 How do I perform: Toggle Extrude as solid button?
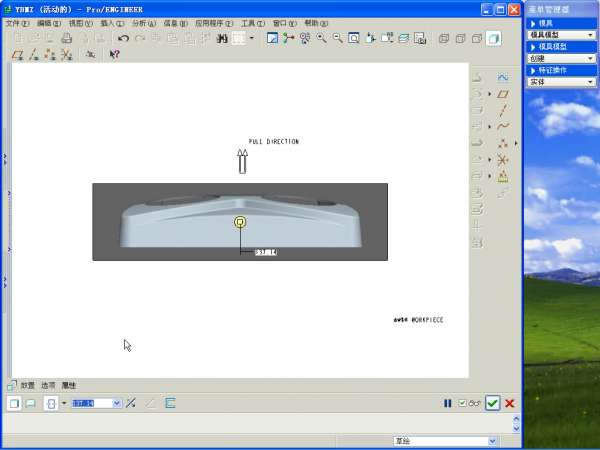click(14, 403)
